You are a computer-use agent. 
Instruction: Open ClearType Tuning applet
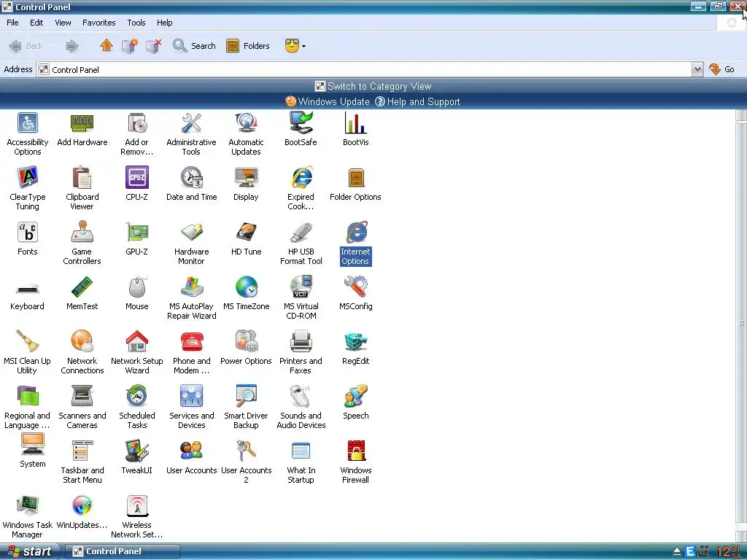point(28,178)
